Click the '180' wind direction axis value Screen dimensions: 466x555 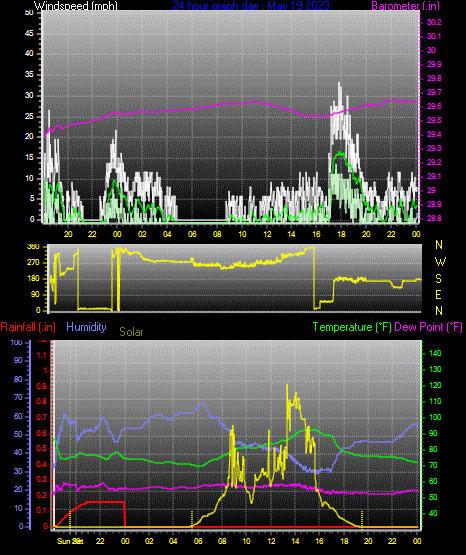coord(33,279)
